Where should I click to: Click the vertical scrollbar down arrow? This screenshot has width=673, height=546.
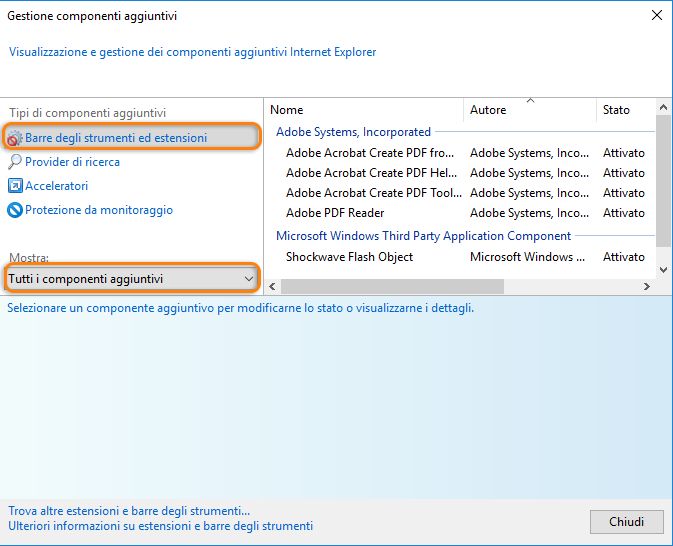(663, 269)
